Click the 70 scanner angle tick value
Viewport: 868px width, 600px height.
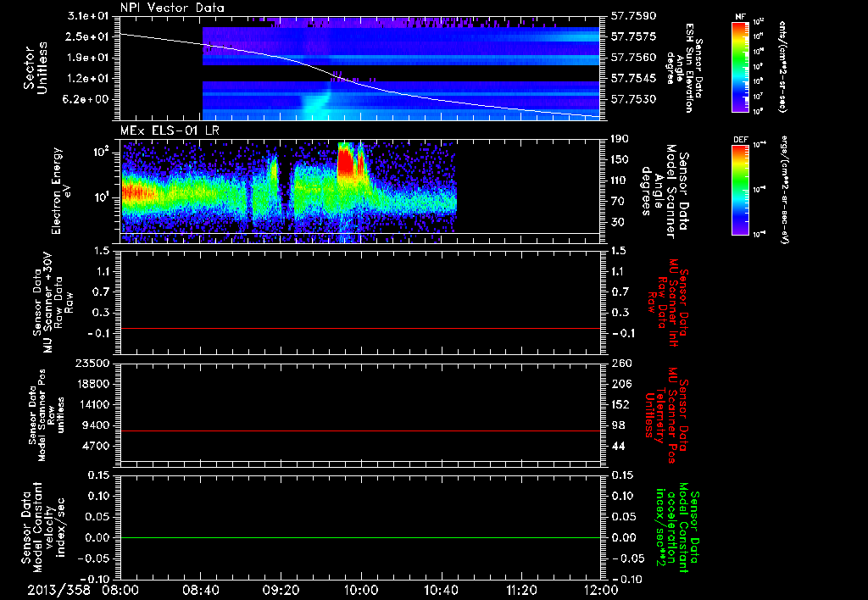click(618, 202)
